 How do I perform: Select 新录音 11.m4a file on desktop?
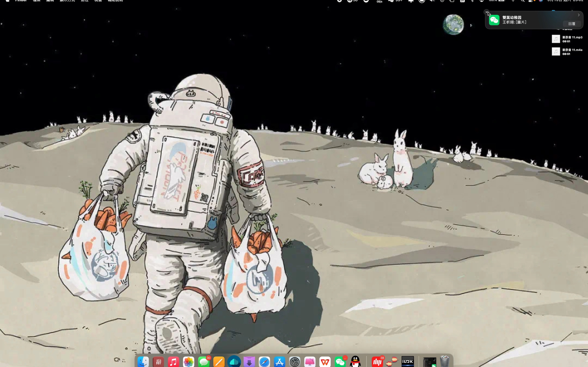click(567, 52)
